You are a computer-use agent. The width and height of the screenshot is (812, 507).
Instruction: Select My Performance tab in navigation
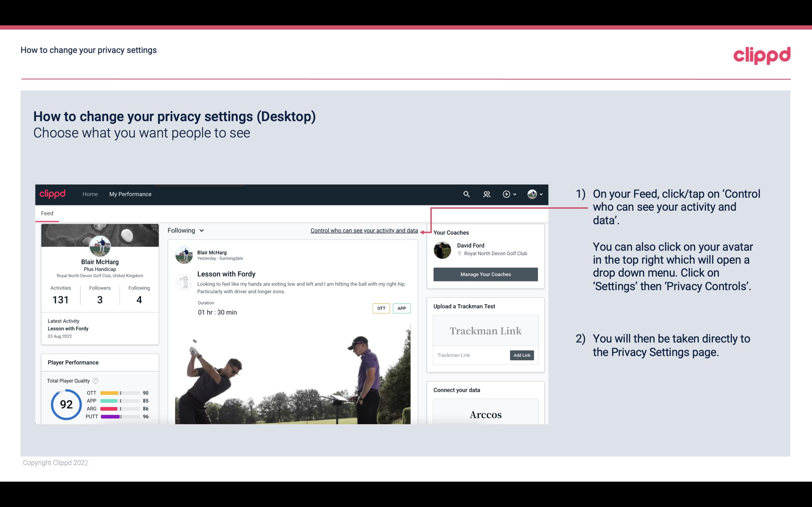[x=130, y=194]
